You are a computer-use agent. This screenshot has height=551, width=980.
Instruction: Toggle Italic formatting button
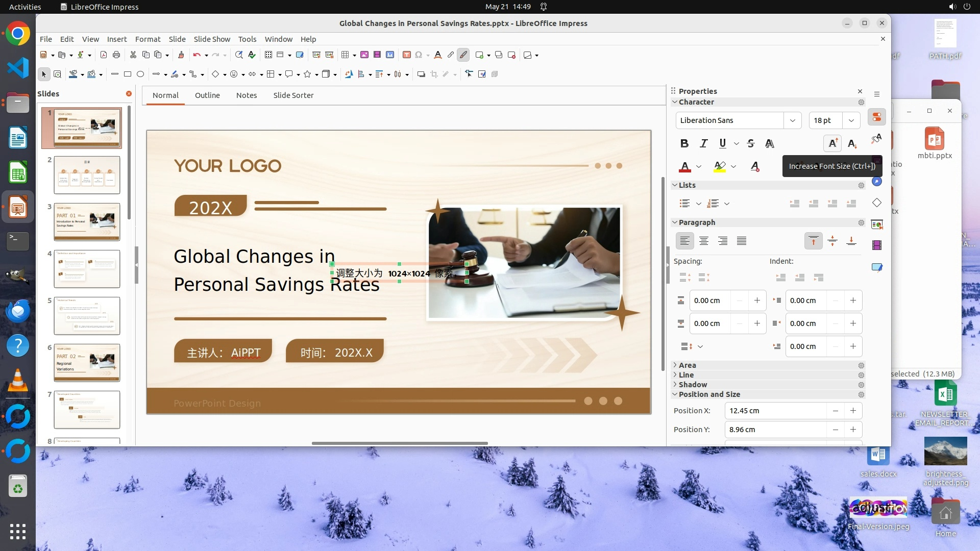coord(703,144)
